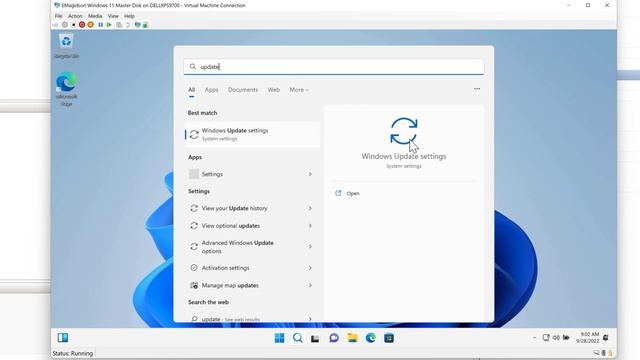Expand the Activation settings chevron

(x=310, y=268)
